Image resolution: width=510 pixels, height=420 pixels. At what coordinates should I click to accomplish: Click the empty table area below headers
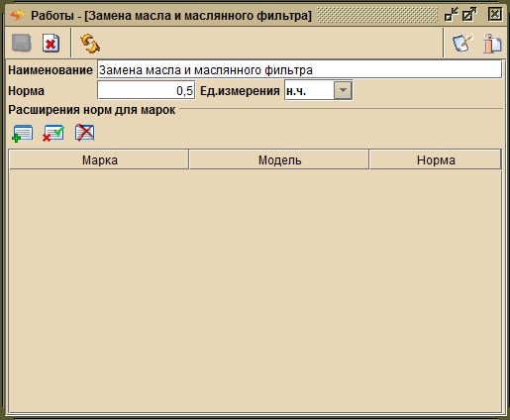255,290
